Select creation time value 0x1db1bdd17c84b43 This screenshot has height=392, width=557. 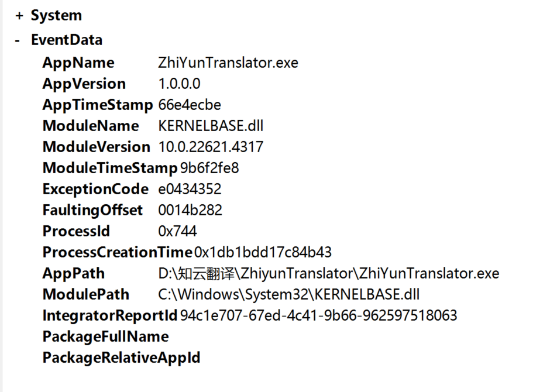point(263,252)
